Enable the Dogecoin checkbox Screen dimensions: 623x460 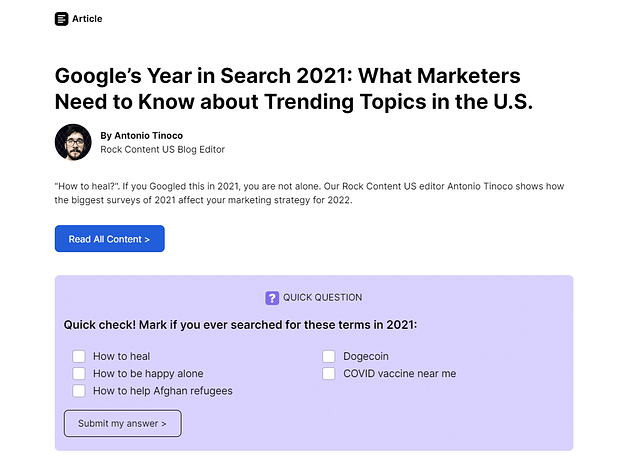[329, 356]
